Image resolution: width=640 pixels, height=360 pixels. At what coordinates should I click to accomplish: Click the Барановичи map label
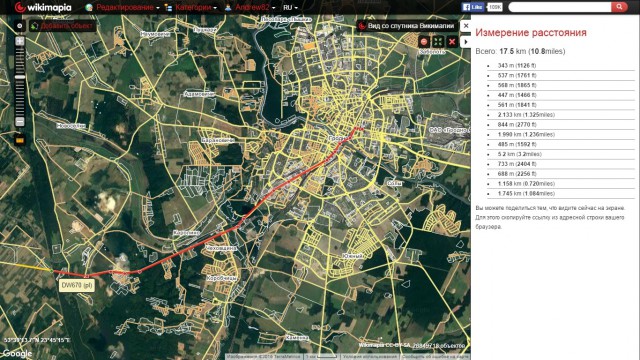pos(218,140)
